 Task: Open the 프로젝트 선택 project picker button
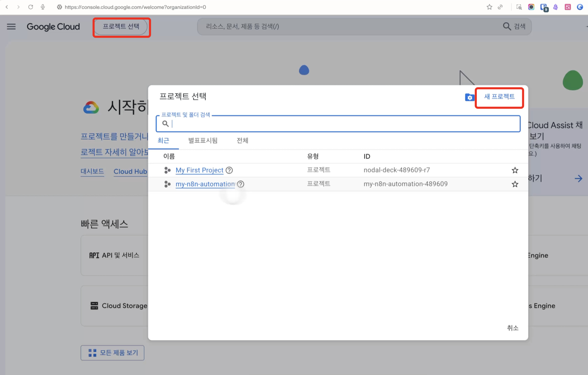click(x=121, y=27)
